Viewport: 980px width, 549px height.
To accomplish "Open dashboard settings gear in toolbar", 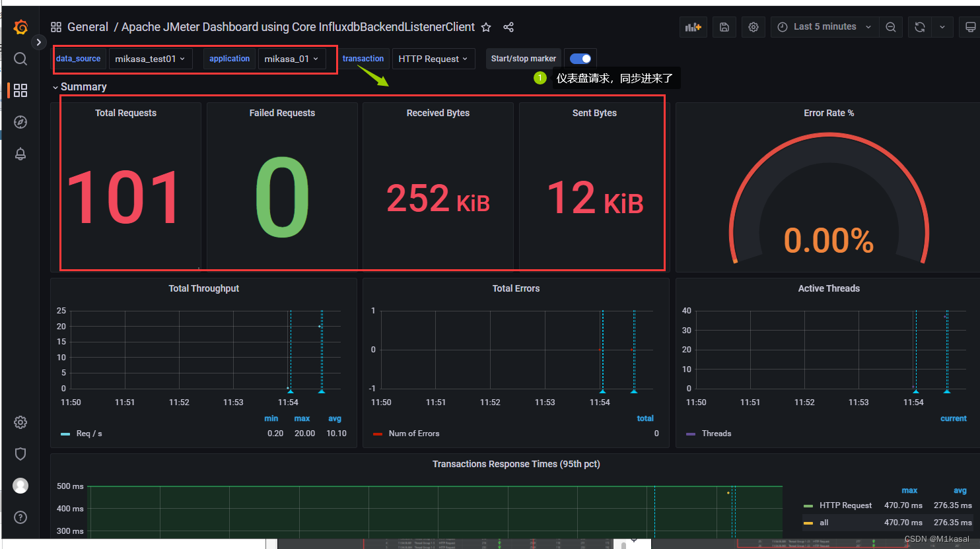I will pyautogui.click(x=753, y=27).
